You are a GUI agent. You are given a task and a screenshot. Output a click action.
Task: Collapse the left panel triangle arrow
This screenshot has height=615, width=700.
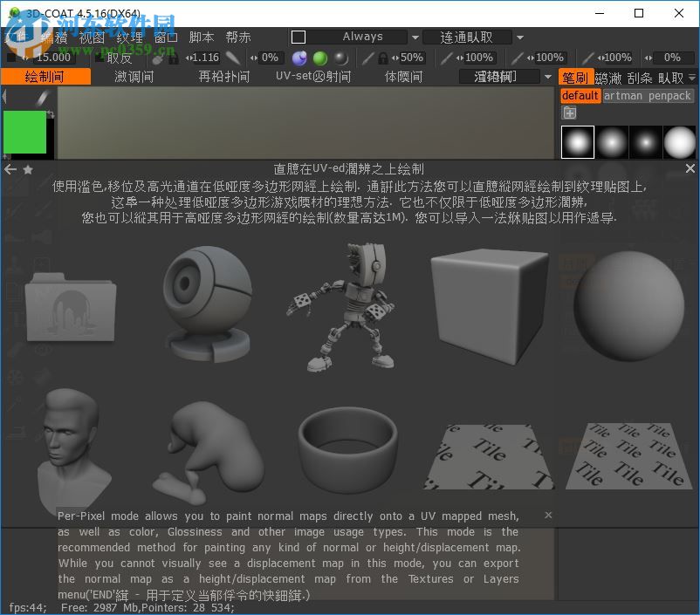(x=4, y=97)
